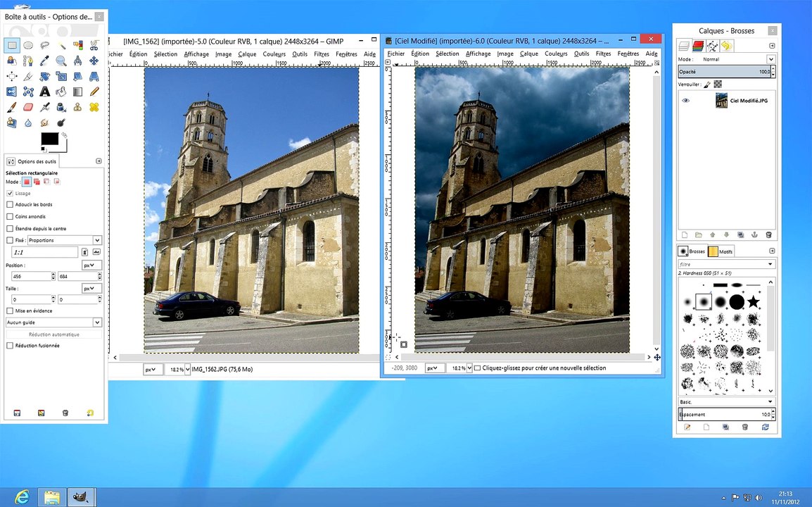Viewport: 812px width, 507px height.
Task: Select the Paintbrush tool
Action: click(11, 107)
